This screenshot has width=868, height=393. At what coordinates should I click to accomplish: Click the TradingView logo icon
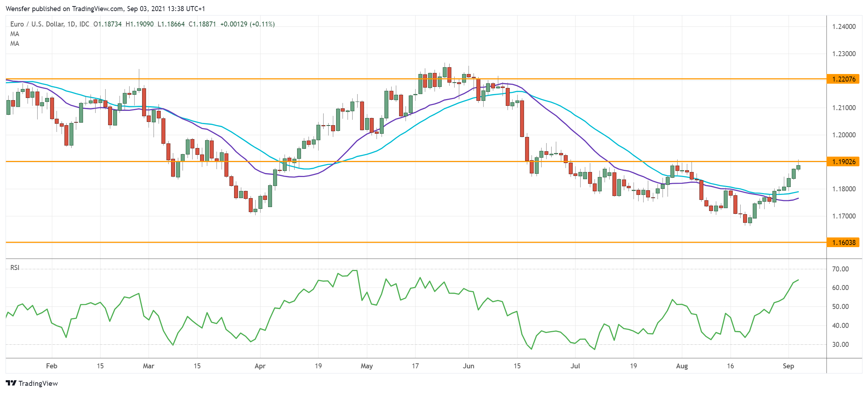11,383
